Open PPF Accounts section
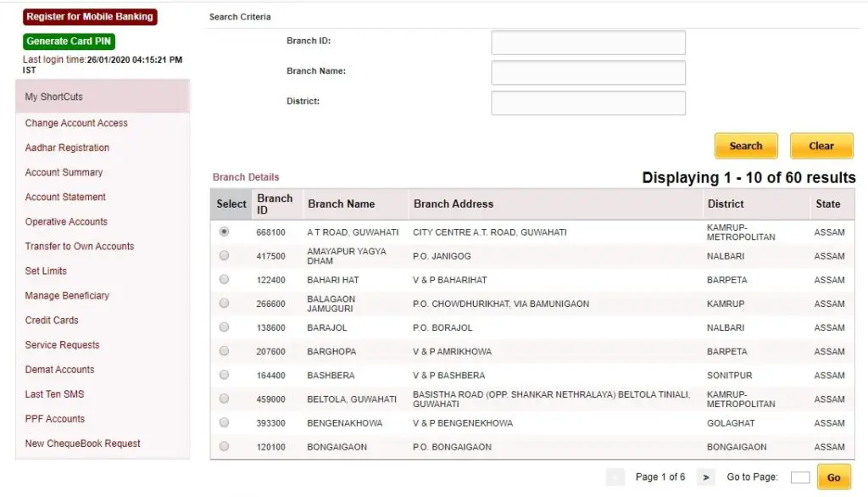This screenshot has width=868, height=497. click(x=55, y=419)
